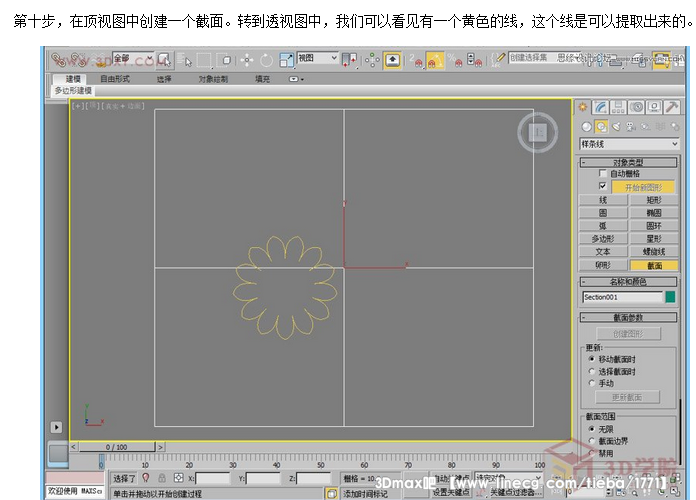Click the Isolate Selection lightbulb icon
696x500 pixels.
coord(146,478)
